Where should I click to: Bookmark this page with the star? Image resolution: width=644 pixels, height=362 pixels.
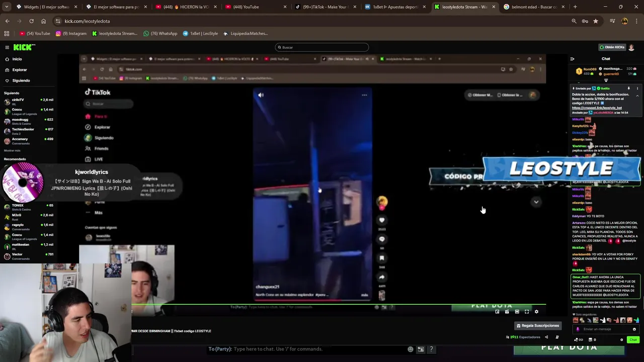click(x=596, y=21)
